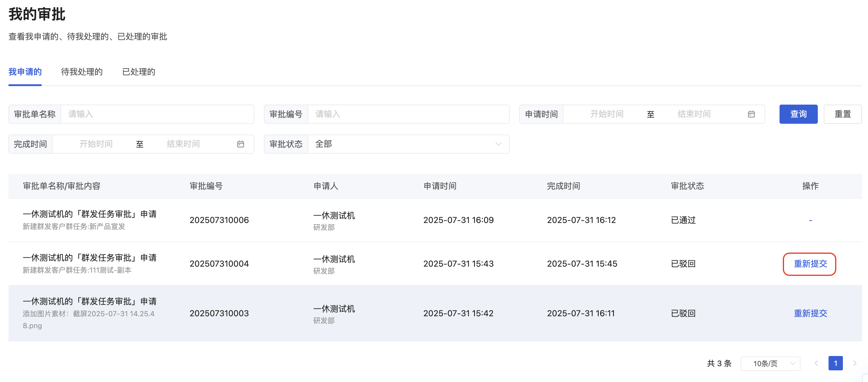
Task: Click 已驳回 status in row 202507310004
Action: pyautogui.click(x=683, y=264)
